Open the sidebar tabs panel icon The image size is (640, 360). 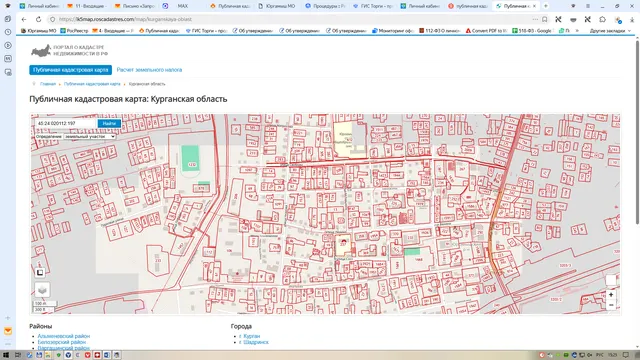(x=8, y=19)
